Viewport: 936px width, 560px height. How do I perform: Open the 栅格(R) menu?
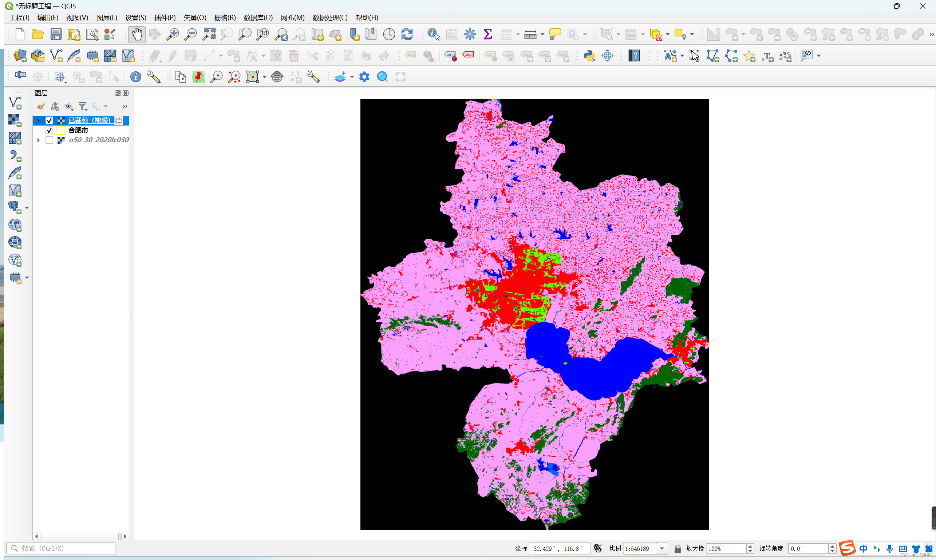225,18
